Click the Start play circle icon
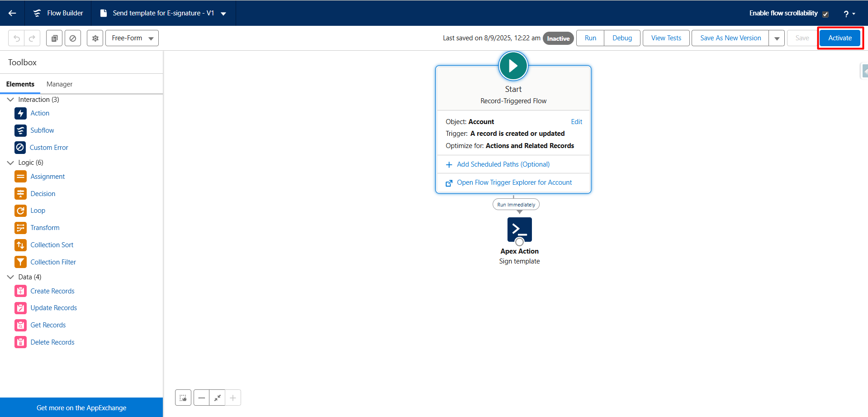The width and height of the screenshot is (868, 417). [x=513, y=66]
